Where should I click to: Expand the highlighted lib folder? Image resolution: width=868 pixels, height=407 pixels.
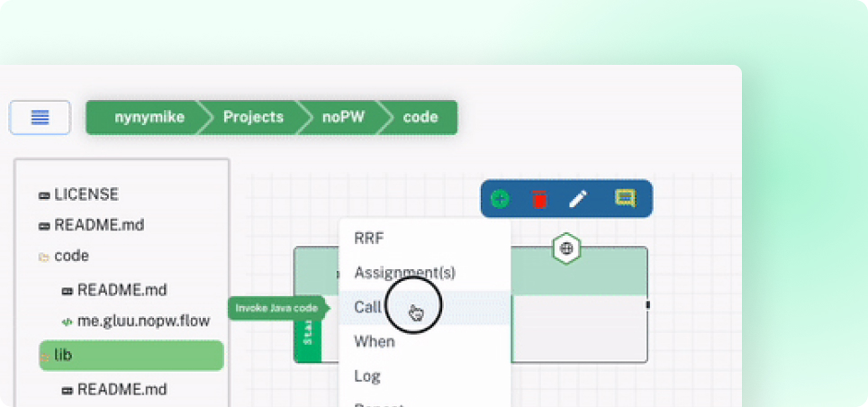click(x=63, y=356)
